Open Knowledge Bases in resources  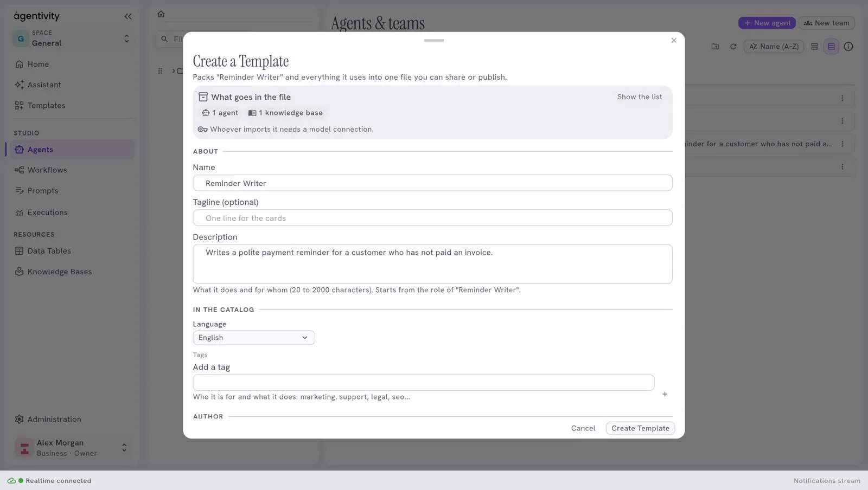(x=72, y=272)
